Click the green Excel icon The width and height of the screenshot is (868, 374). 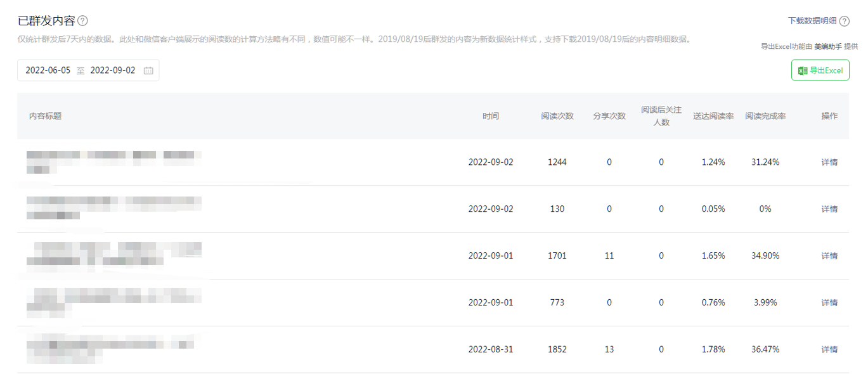802,70
